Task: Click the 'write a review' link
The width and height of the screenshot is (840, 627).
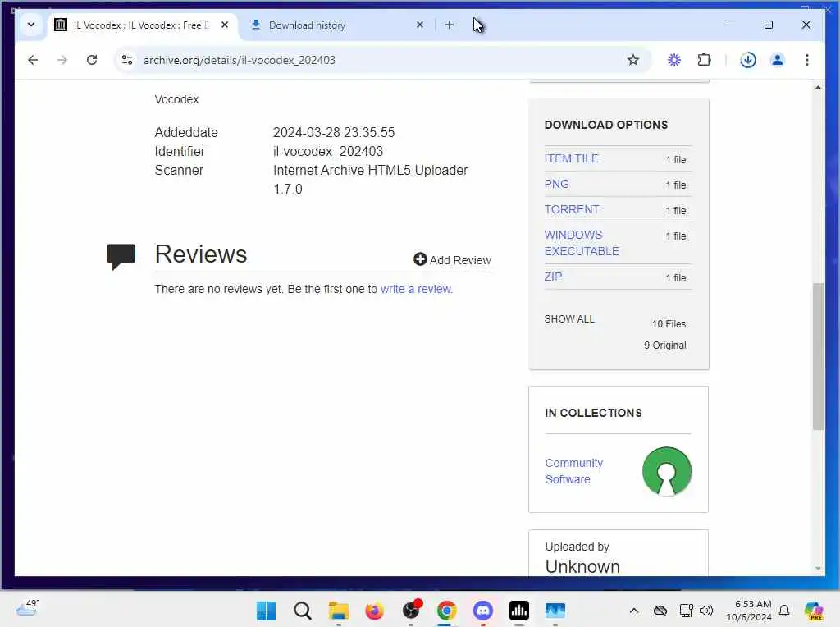Action: pyautogui.click(x=416, y=289)
